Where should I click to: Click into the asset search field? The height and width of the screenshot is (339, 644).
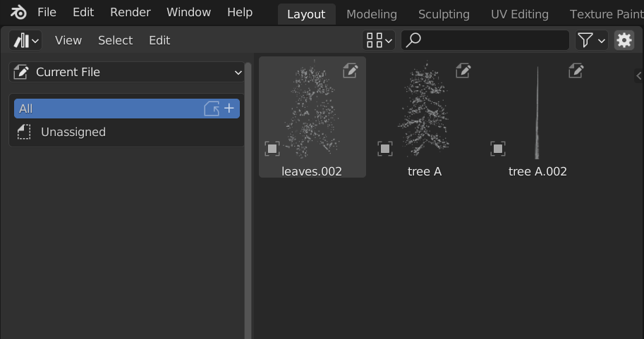click(485, 40)
